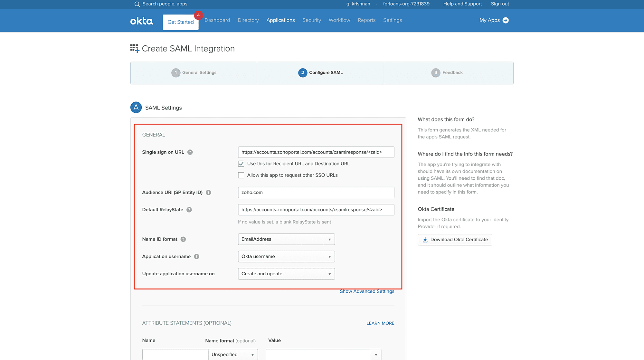Click help icon for Name ID format
Viewport: 644px width, 360px height.
point(183,239)
